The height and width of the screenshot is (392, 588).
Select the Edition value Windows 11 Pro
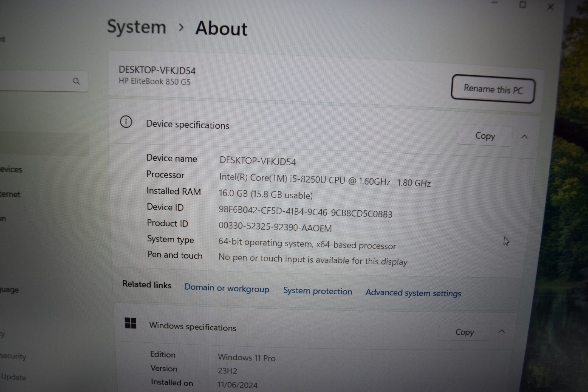click(x=246, y=358)
